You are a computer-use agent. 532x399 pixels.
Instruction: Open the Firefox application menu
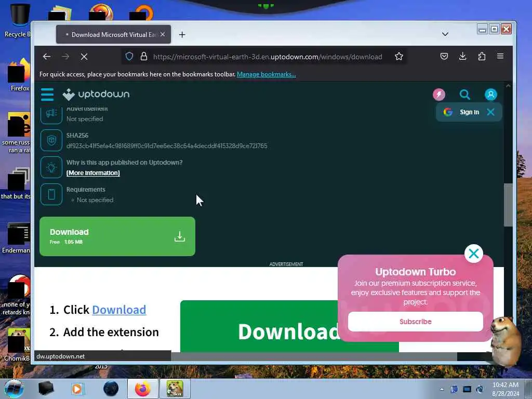(x=500, y=56)
